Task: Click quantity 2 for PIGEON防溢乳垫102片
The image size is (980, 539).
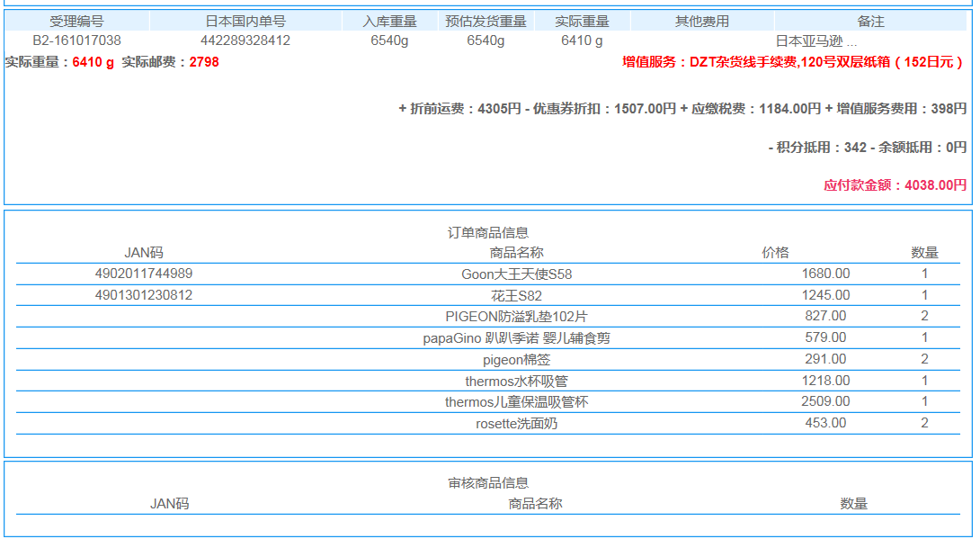Action: click(924, 316)
